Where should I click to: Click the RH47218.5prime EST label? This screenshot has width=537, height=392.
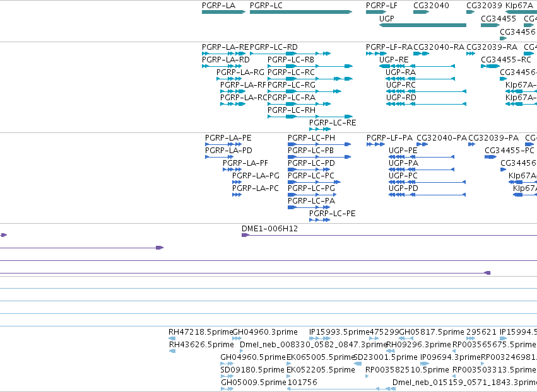[201, 332]
